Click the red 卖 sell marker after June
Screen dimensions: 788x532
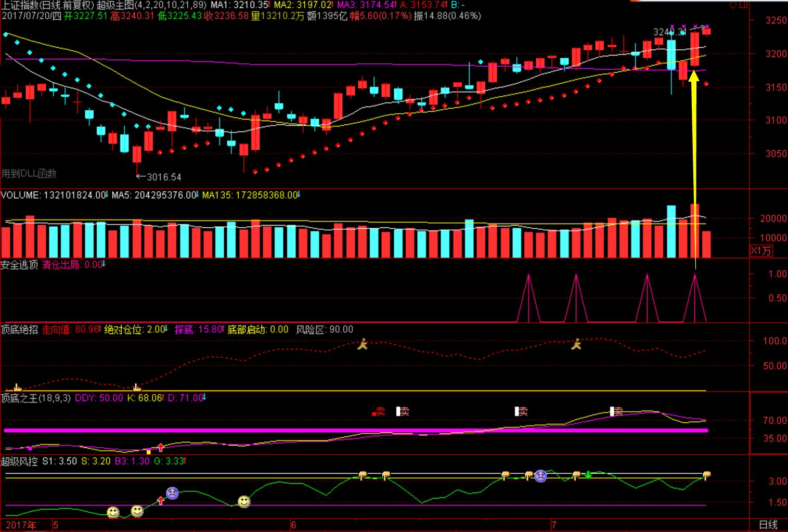(379, 411)
